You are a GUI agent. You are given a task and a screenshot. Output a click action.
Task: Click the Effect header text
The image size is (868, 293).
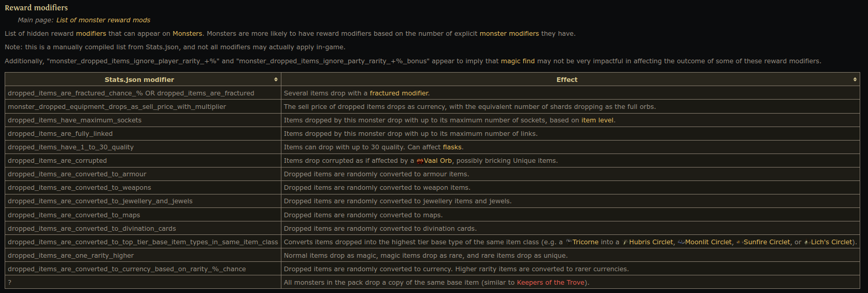point(567,79)
